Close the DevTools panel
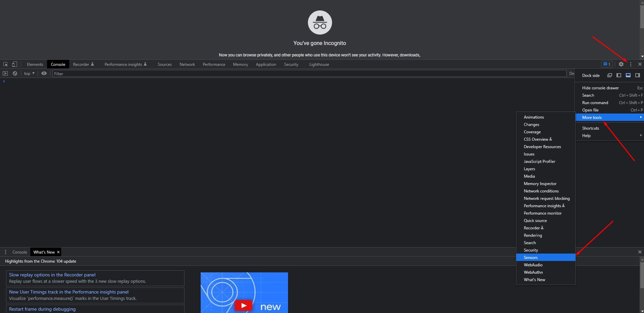644x313 pixels. [640, 64]
